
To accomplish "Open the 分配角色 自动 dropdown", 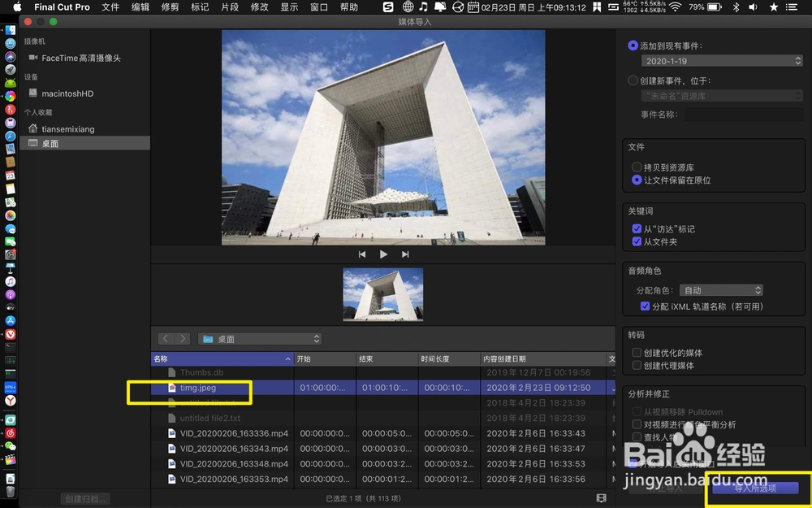I will pos(721,289).
